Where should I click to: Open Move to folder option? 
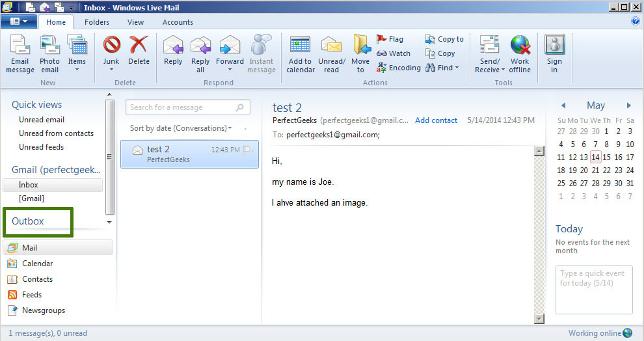(x=360, y=54)
